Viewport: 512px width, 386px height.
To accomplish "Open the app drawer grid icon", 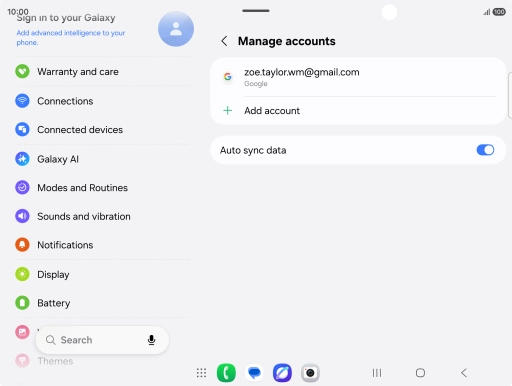I will tap(201, 373).
